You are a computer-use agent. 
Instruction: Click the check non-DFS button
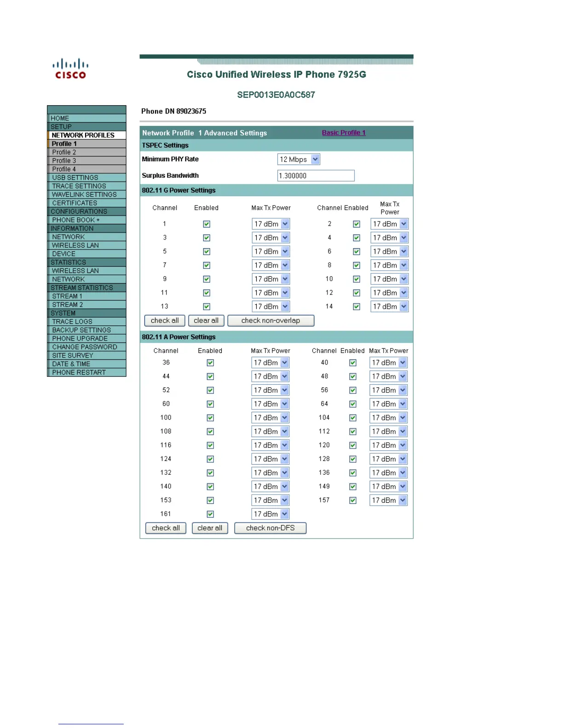270,529
